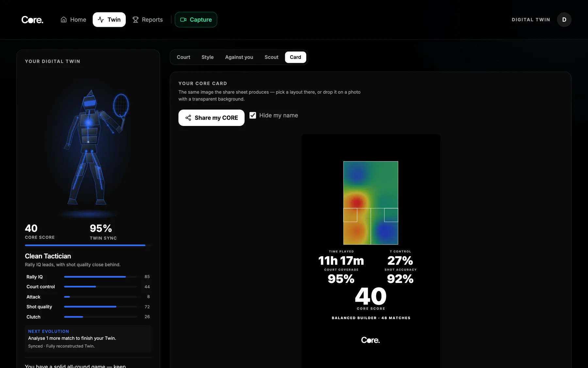This screenshot has height=368, width=588.
Task: Go to Home in navigation
Action: point(73,20)
